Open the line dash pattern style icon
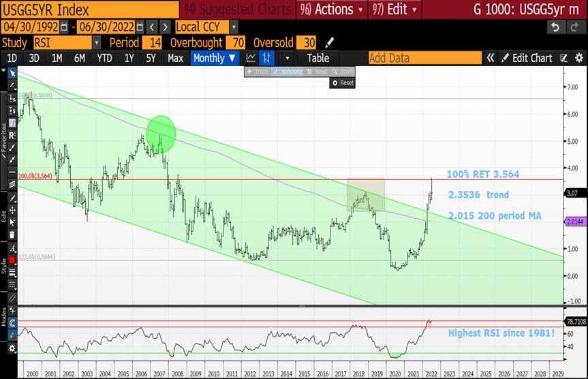The height and width of the screenshot is (379, 588). tap(12, 285)
